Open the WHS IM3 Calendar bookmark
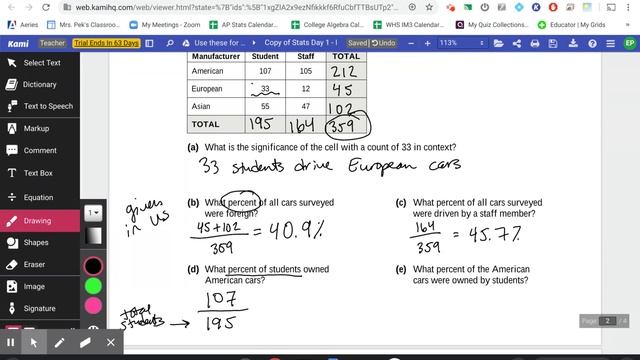 tap(409, 25)
